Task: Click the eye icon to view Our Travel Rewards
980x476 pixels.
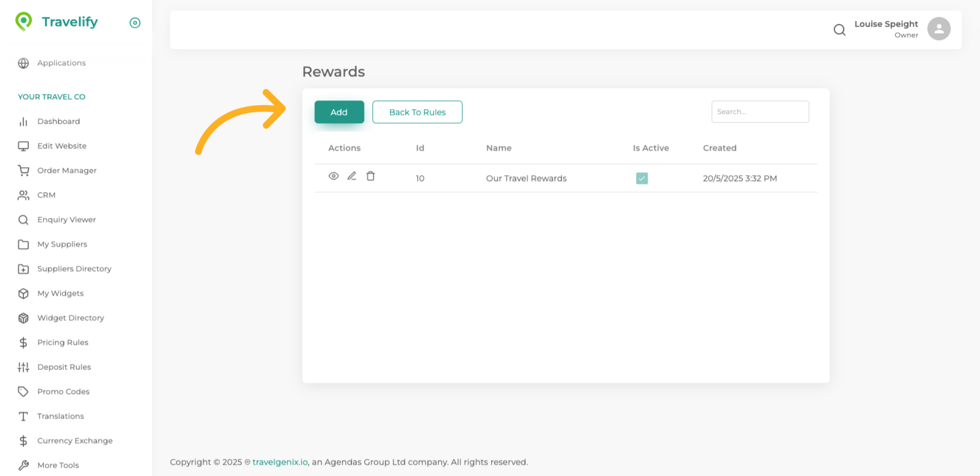Action: coord(333,176)
